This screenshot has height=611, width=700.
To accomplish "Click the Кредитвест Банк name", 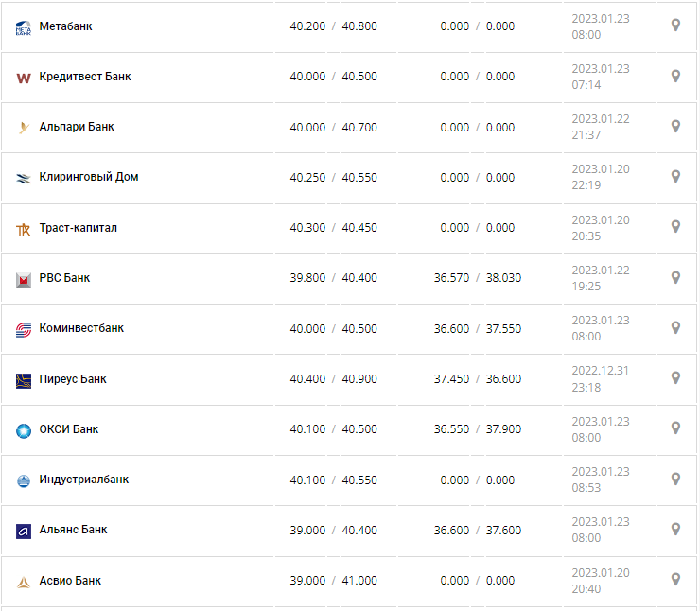I will click(x=85, y=77).
